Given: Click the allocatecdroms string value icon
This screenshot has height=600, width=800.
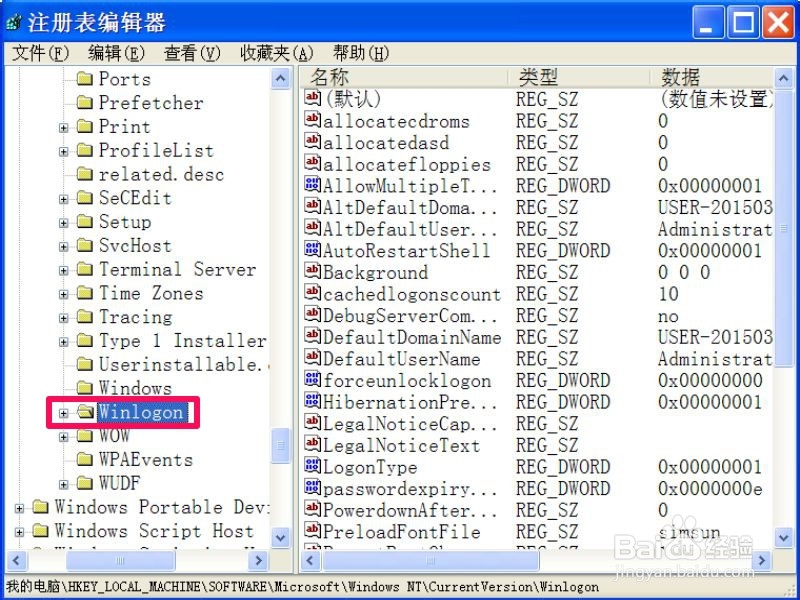Looking at the screenshot, I should [312, 121].
